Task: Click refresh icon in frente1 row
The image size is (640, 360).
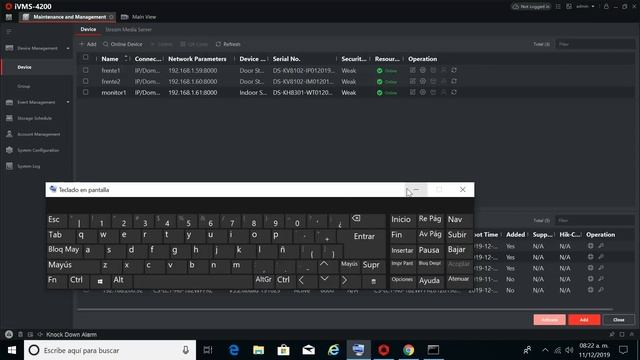Action: pyautogui.click(x=454, y=70)
